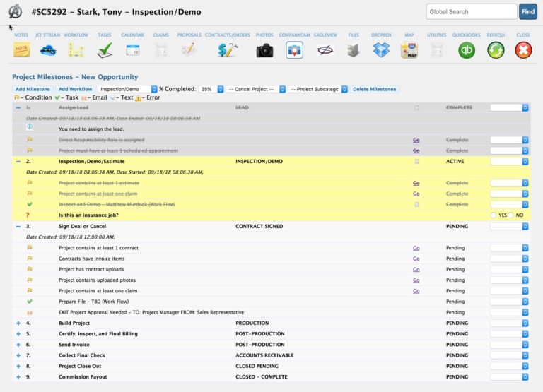Open the Workflow diagram icon
This screenshot has width=543, height=392.
coord(76,50)
